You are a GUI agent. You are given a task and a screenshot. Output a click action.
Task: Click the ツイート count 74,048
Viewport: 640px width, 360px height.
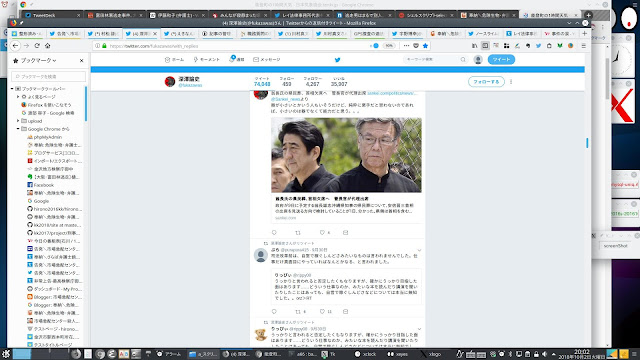tap(262, 84)
